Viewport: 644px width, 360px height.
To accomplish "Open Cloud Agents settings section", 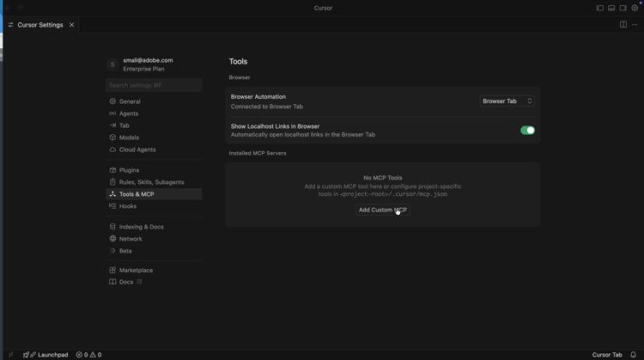I will pyautogui.click(x=154, y=149).
